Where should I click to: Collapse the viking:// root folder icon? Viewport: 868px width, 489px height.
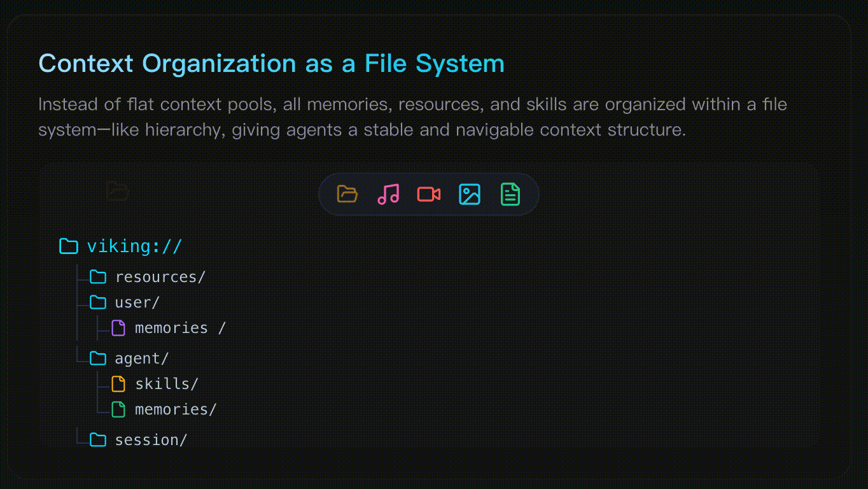pyautogui.click(x=68, y=246)
